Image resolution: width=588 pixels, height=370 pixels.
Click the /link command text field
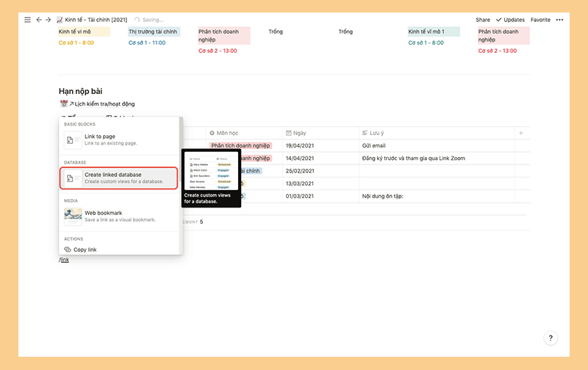click(x=64, y=260)
